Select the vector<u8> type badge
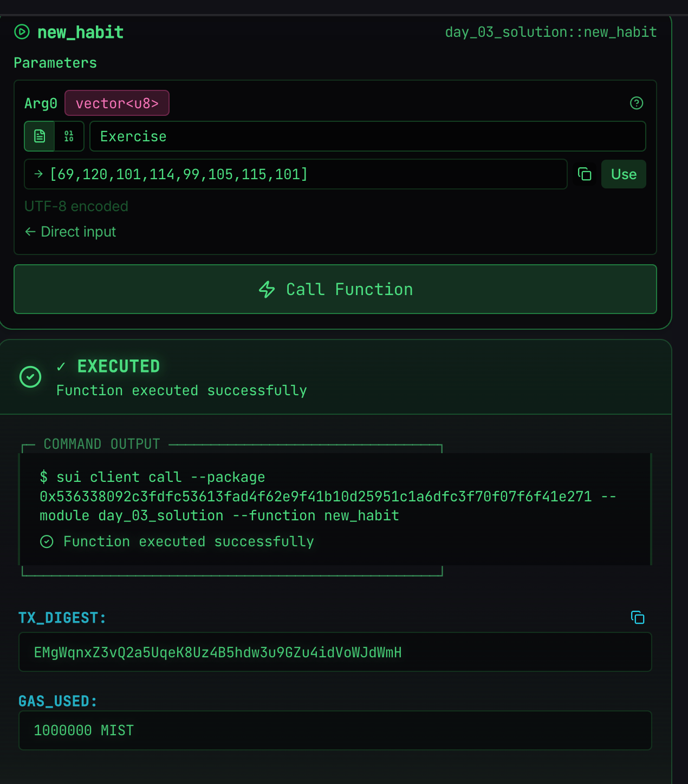This screenshot has width=688, height=784. coord(117,102)
